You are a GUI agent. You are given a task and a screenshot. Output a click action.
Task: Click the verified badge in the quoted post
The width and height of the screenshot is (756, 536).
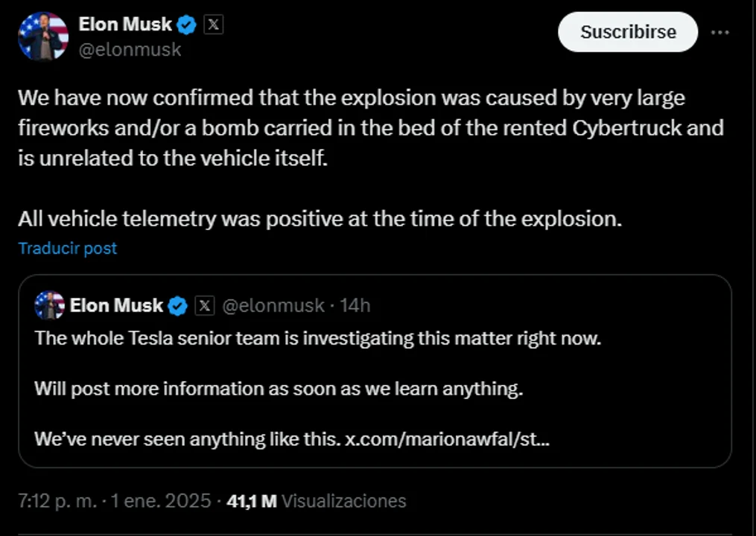(x=177, y=305)
